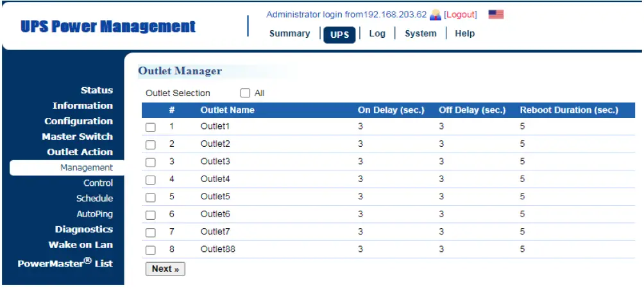The image size is (644, 289).
Task: Click the Next button
Action: click(165, 269)
